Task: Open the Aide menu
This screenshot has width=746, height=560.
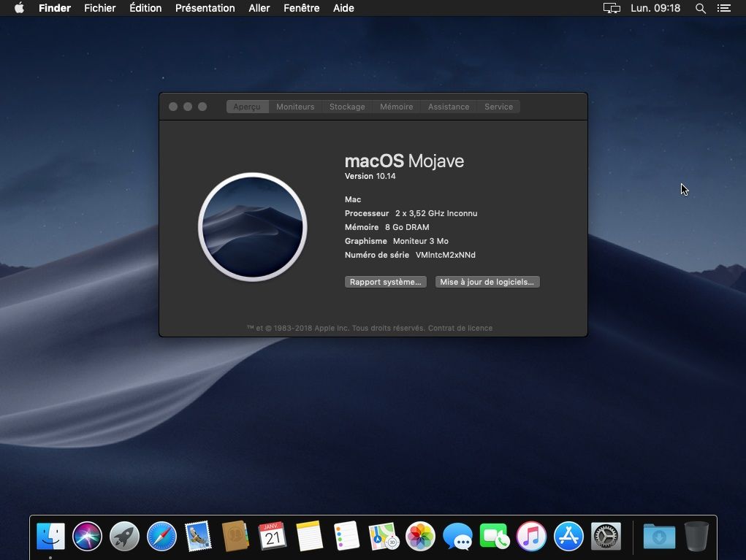Action: click(x=343, y=8)
